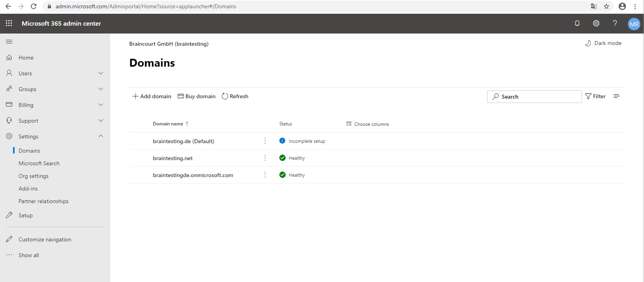Open Setup nav item
The height and width of the screenshot is (282, 644).
26,215
